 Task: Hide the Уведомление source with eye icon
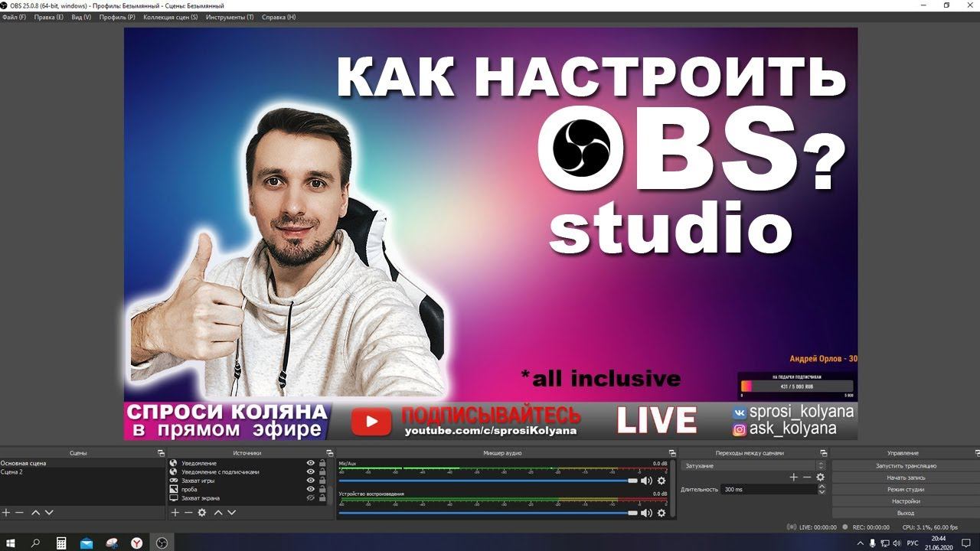(x=311, y=463)
